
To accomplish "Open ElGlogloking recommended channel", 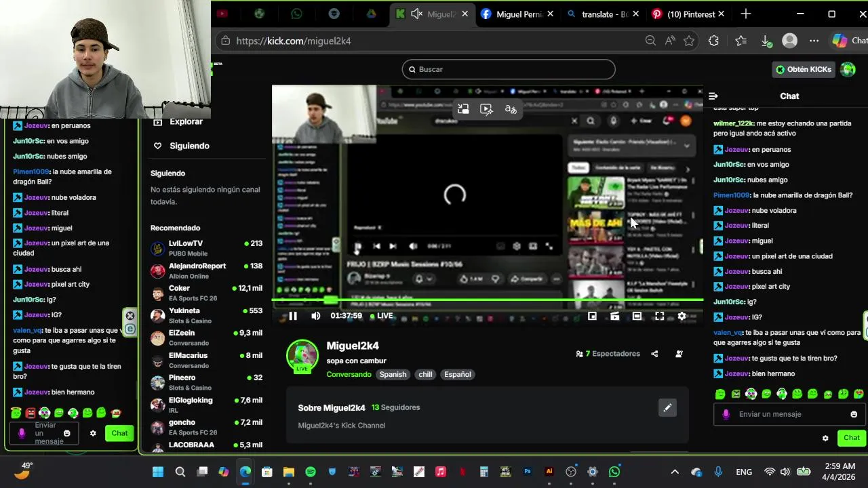I will 206,405.
